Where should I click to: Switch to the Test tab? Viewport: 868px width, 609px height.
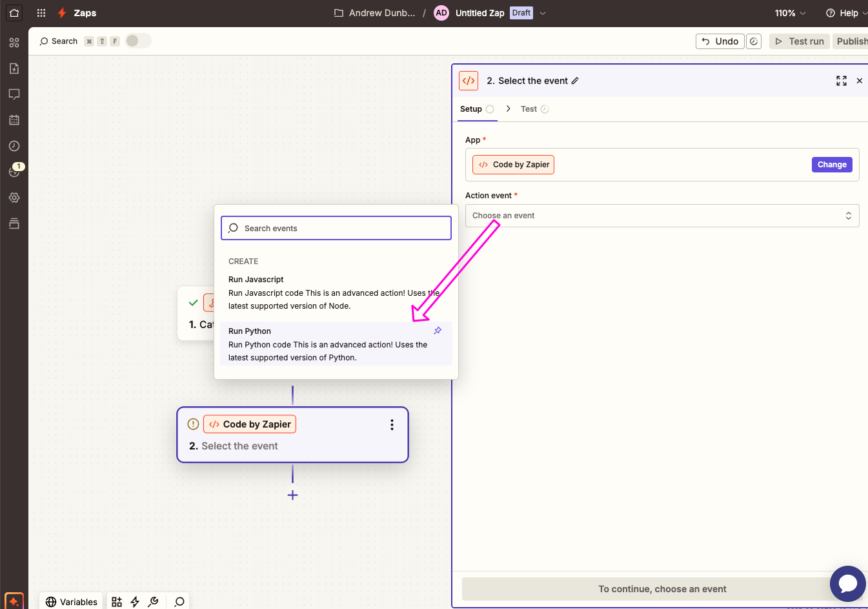click(534, 109)
